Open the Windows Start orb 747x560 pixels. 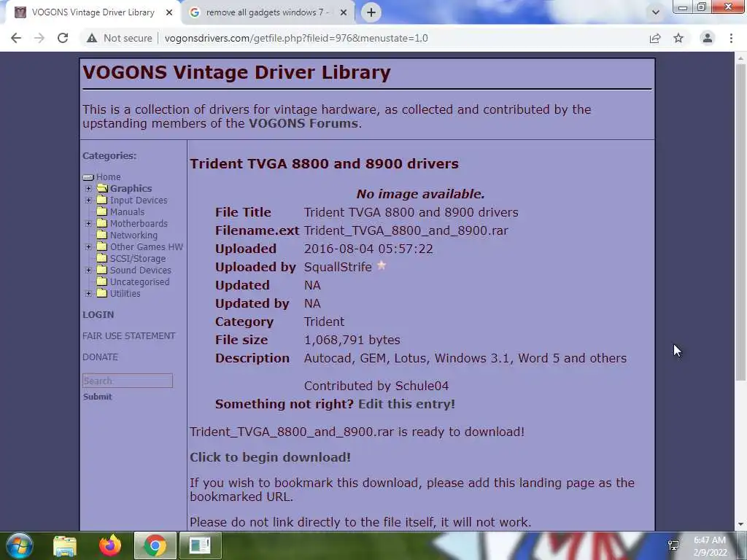(20, 545)
